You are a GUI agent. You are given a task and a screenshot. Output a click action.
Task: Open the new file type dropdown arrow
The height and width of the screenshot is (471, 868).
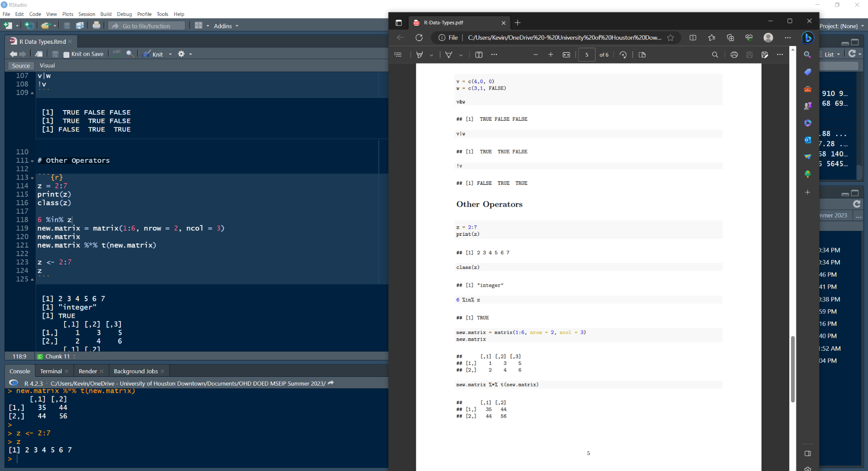point(17,26)
